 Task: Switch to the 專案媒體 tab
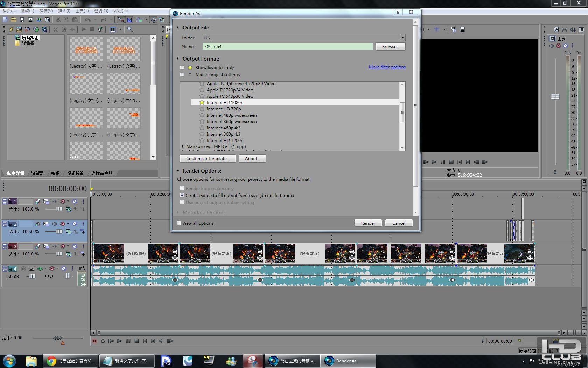pyautogui.click(x=16, y=173)
